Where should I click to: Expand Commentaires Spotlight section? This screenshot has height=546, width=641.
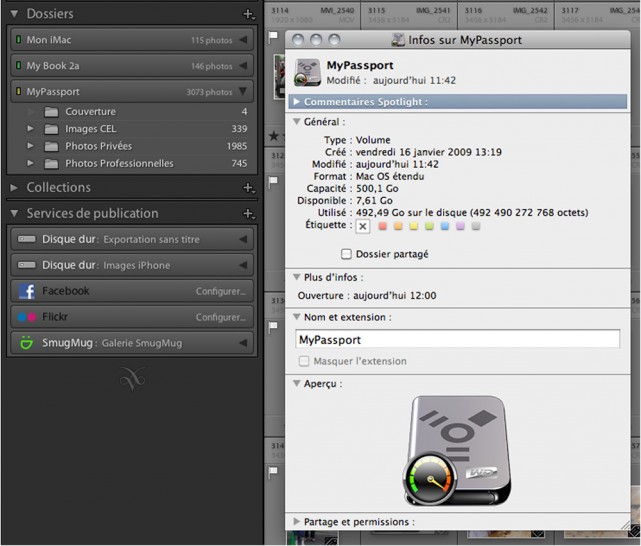click(297, 101)
